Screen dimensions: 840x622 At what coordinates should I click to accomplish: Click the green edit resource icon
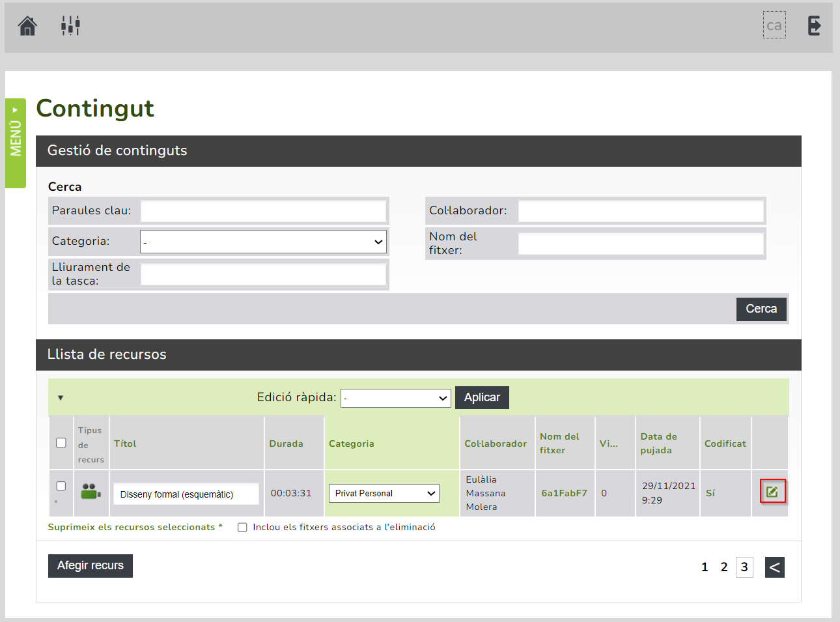tap(772, 492)
